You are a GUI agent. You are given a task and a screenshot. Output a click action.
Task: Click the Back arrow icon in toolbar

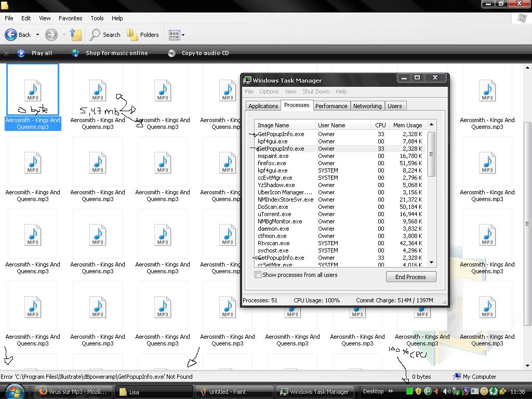[11, 35]
